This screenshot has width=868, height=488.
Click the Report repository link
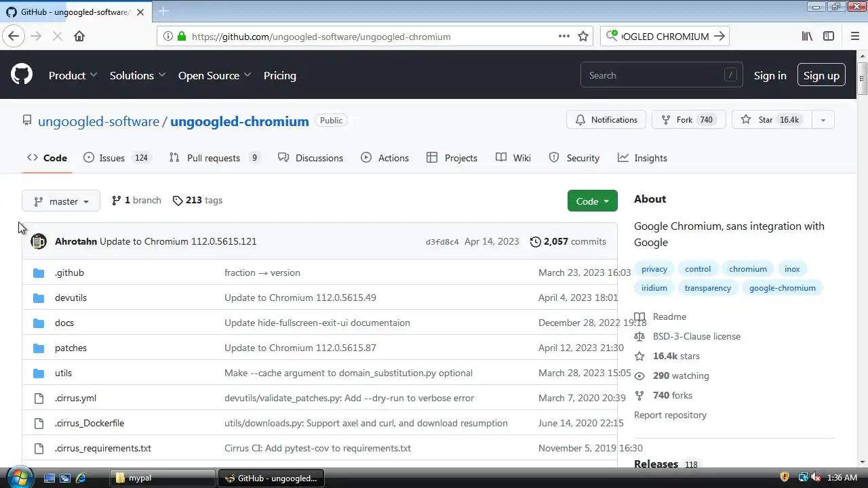(x=670, y=415)
